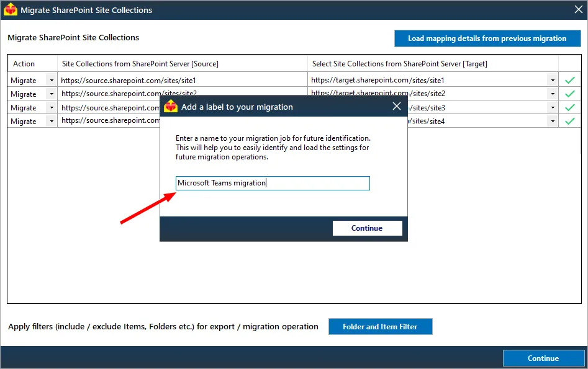
Task: Focus the migration label text field
Action: coord(273,183)
